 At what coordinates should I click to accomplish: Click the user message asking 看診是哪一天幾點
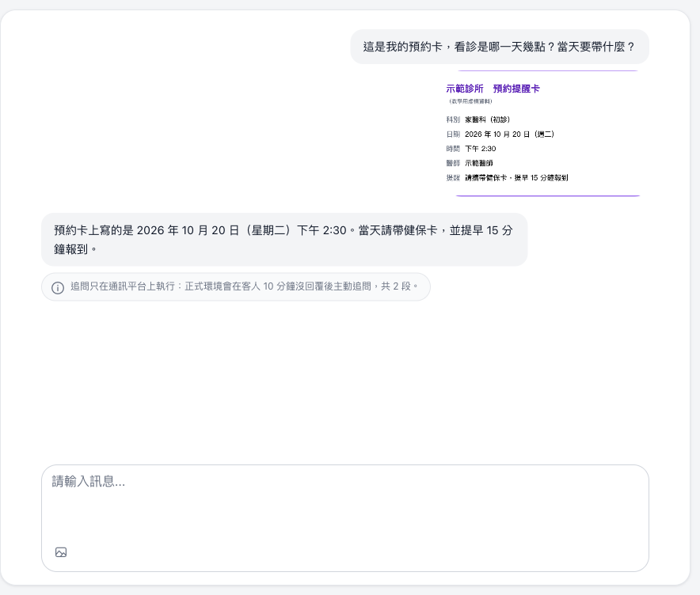(x=499, y=47)
